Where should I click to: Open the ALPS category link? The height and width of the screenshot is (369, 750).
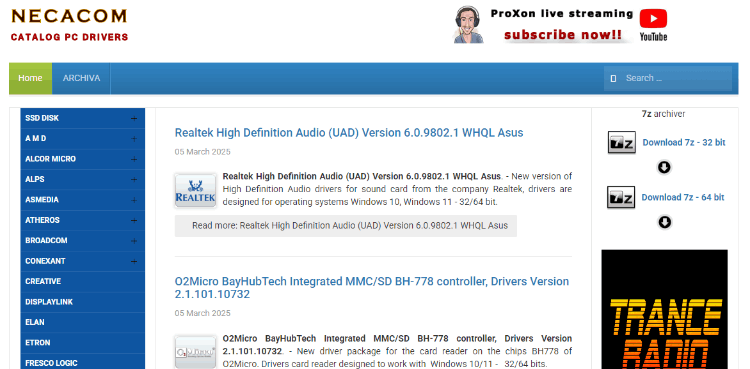(x=35, y=179)
